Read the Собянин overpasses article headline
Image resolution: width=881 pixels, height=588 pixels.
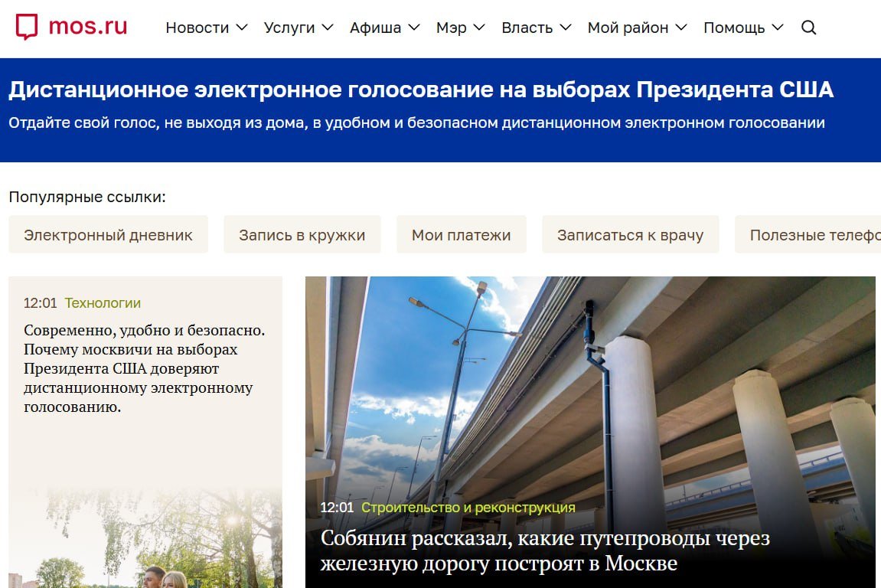[544, 551]
